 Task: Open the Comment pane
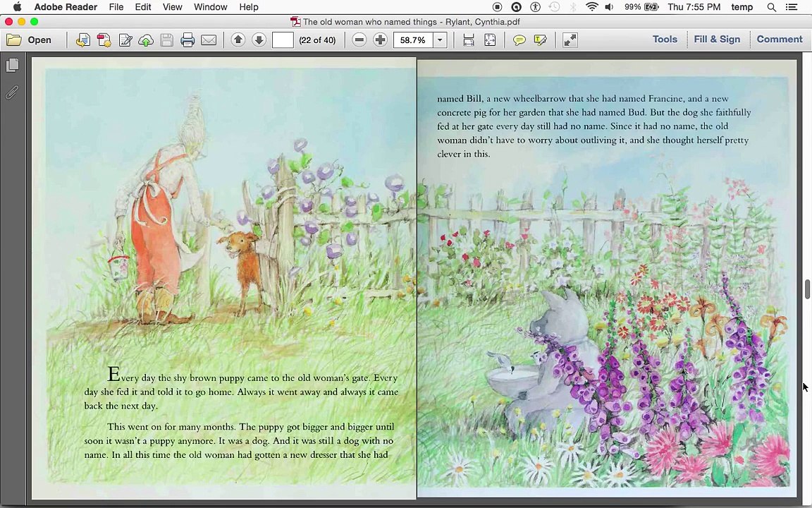(780, 40)
